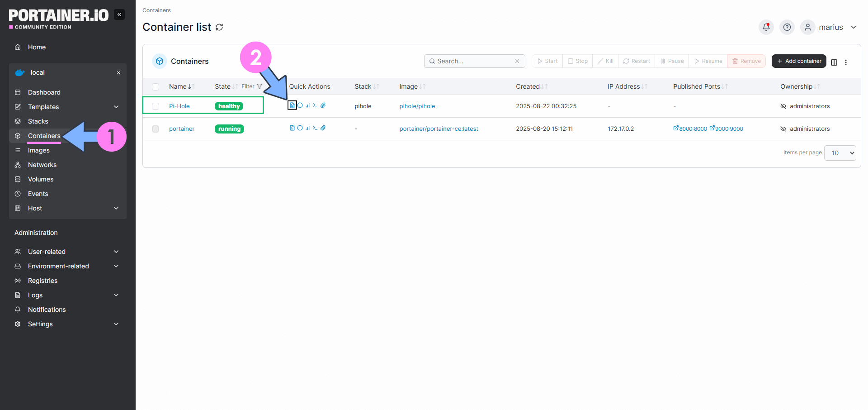This screenshot has height=410, width=868.
Task: Open Registries in sidebar
Action: pyautogui.click(x=42, y=281)
